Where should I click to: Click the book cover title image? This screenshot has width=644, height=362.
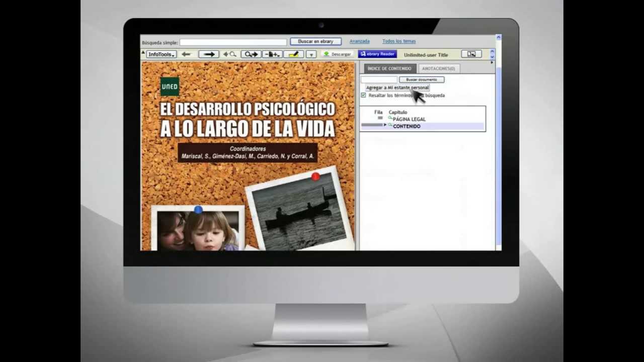(248, 121)
